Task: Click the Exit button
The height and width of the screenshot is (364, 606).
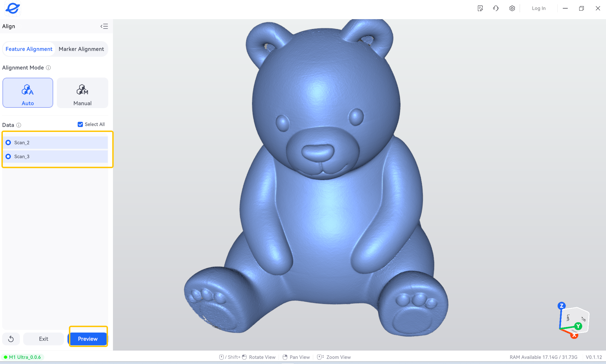Action: (44, 339)
